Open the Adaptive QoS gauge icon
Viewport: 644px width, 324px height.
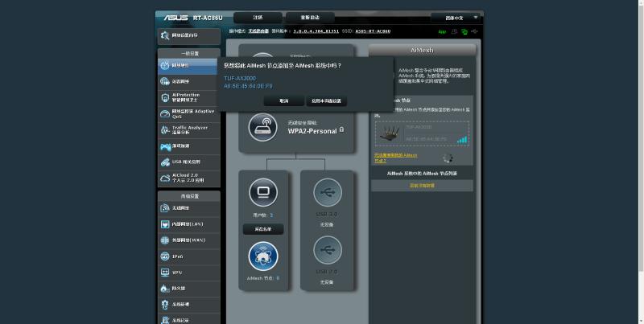(x=165, y=113)
